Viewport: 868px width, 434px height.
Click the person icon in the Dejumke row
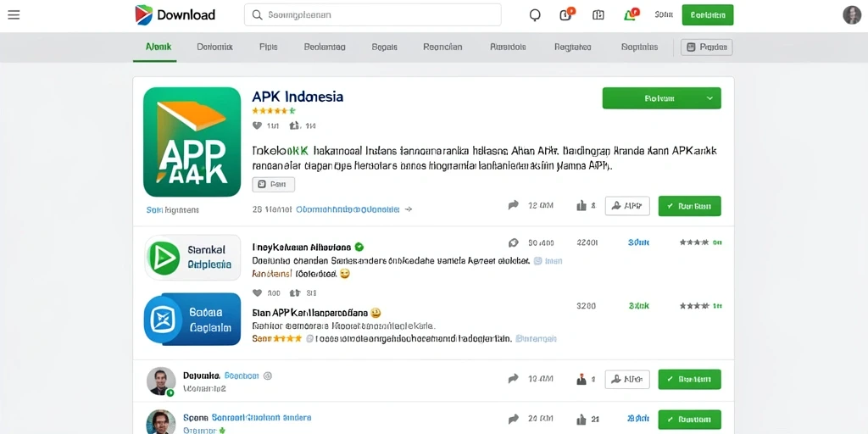pyautogui.click(x=581, y=379)
